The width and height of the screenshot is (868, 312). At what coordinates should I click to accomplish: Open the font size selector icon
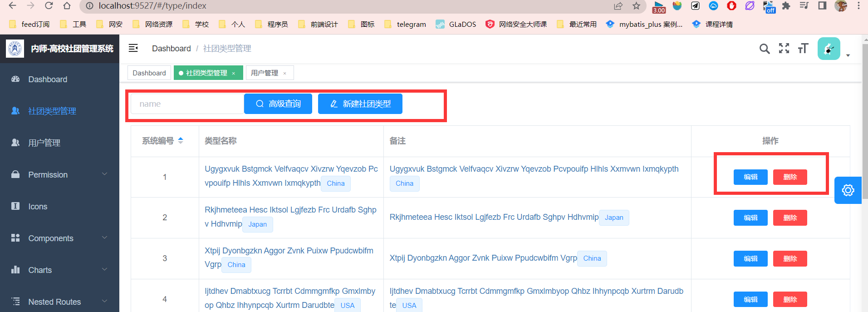coord(803,49)
